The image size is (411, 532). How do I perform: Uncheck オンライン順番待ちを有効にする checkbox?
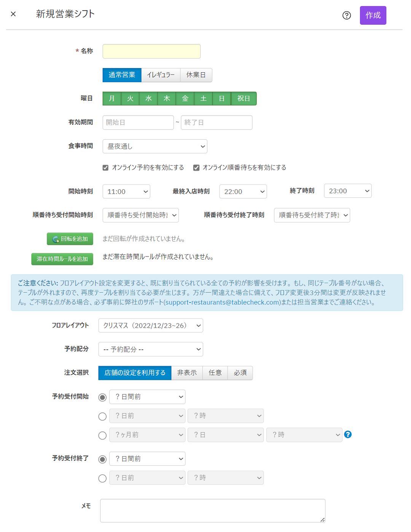pos(196,168)
